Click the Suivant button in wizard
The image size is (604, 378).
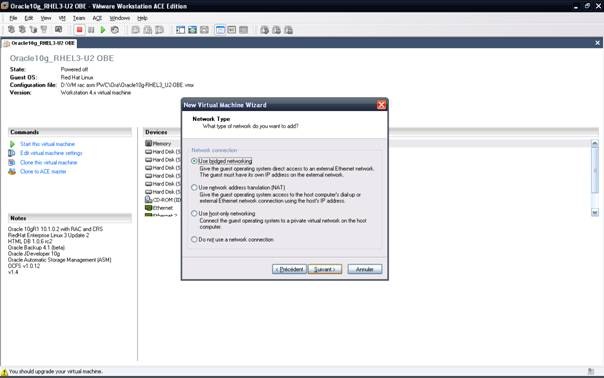[x=325, y=269]
